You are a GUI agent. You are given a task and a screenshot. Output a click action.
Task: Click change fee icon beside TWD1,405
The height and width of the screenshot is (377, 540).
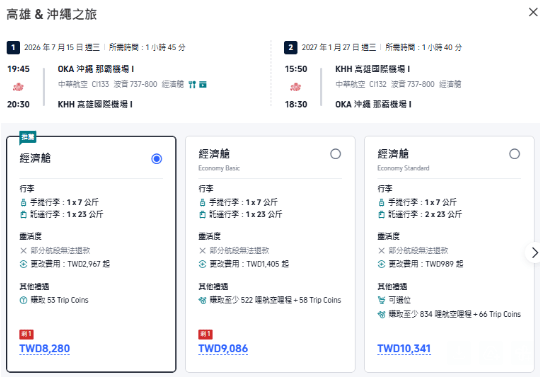pos(202,264)
